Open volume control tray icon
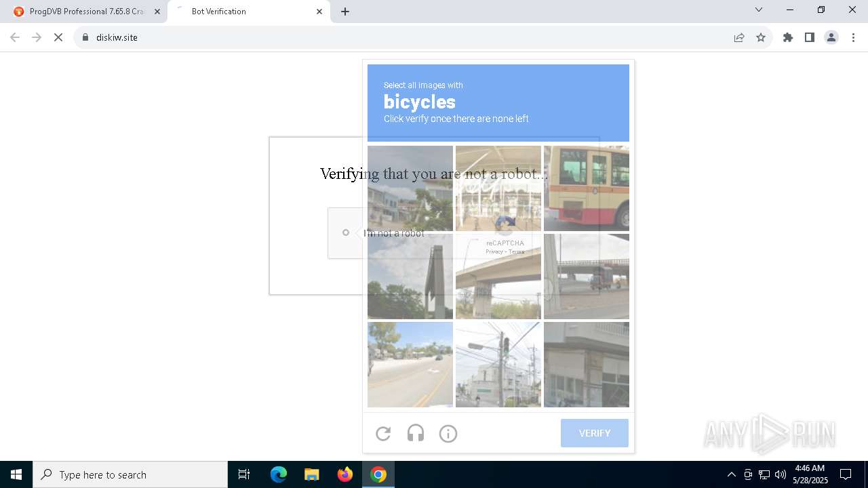 point(781,474)
